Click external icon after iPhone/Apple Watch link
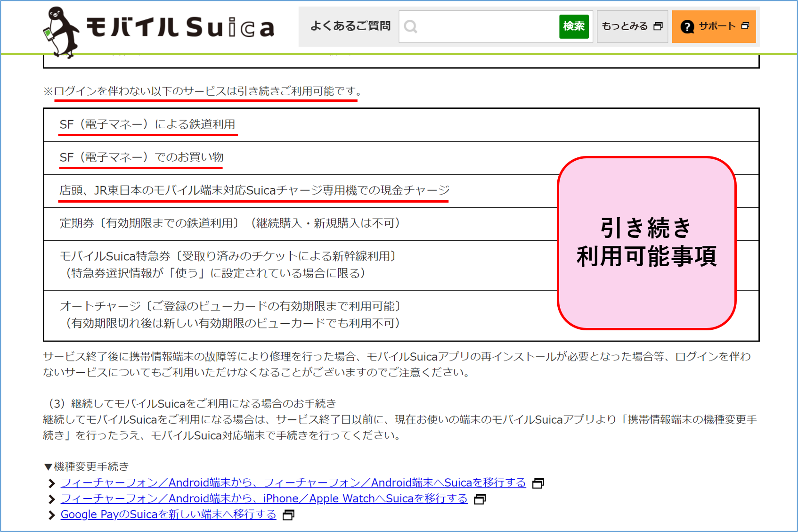The image size is (798, 532). coord(480,499)
